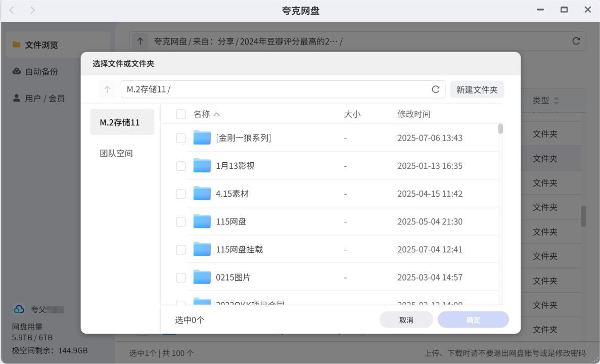Check the box for [金刚一狼系列]
Viewport: 600px width, 364px height.
(180, 138)
